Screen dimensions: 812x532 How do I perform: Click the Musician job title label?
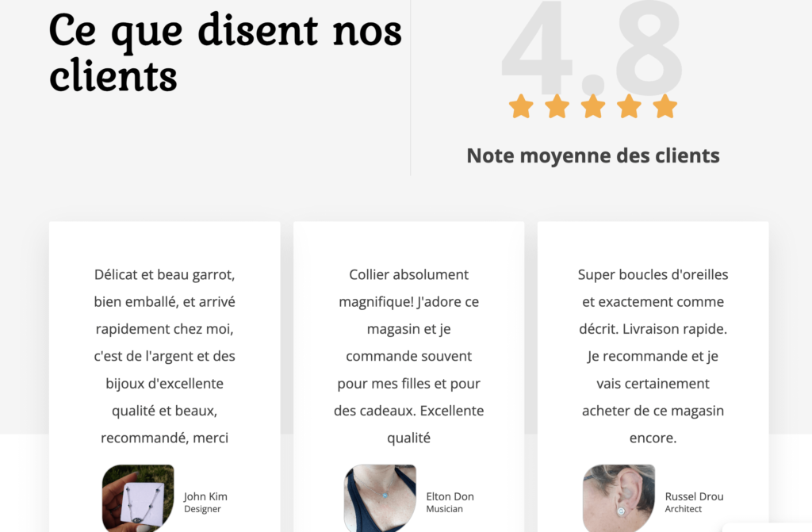(444, 509)
